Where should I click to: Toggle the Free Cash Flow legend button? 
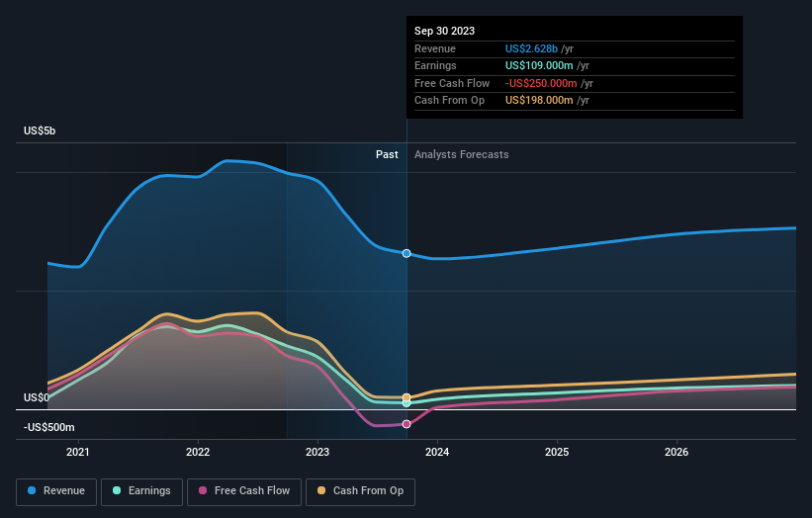click(x=244, y=491)
